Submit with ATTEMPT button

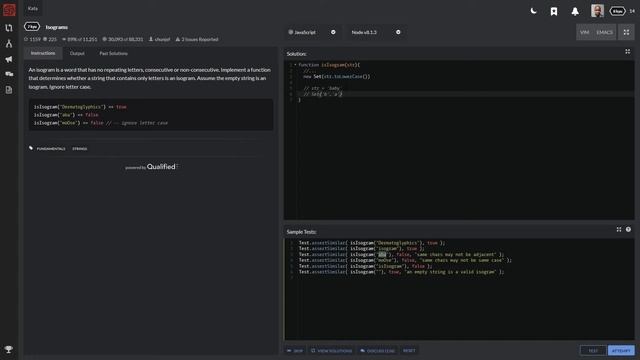(621, 350)
